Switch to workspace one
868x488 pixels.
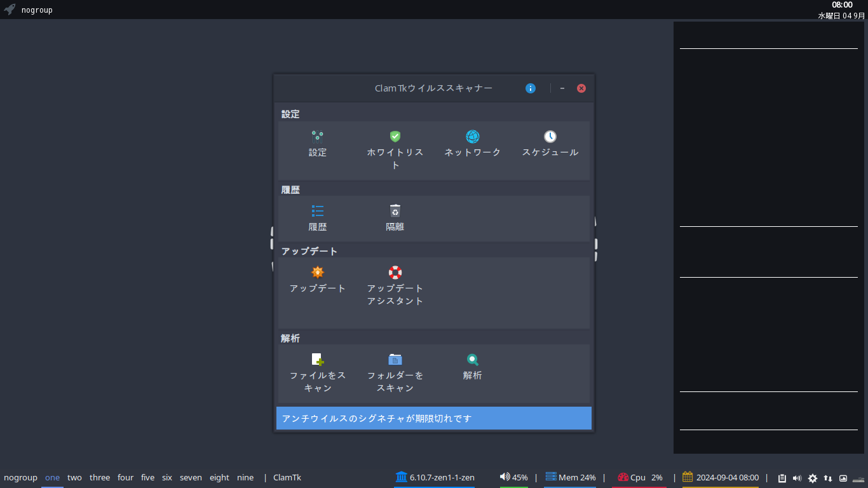[x=53, y=477]
